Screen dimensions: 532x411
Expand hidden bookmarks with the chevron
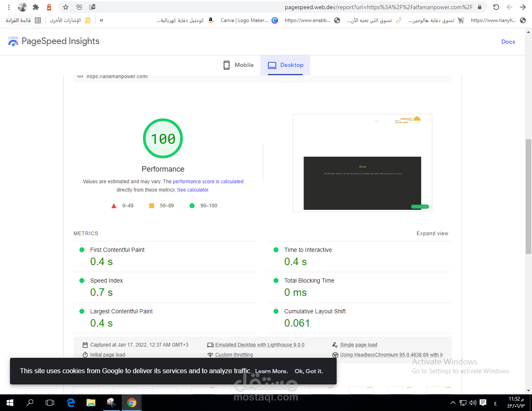[x=101, y=20]
